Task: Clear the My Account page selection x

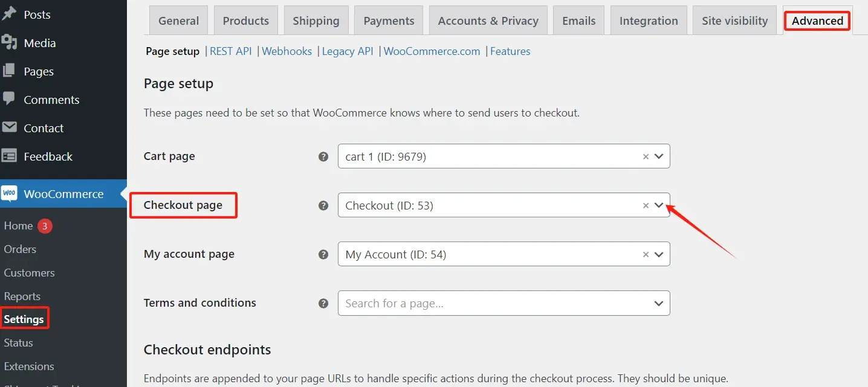Action: [646, 254]
